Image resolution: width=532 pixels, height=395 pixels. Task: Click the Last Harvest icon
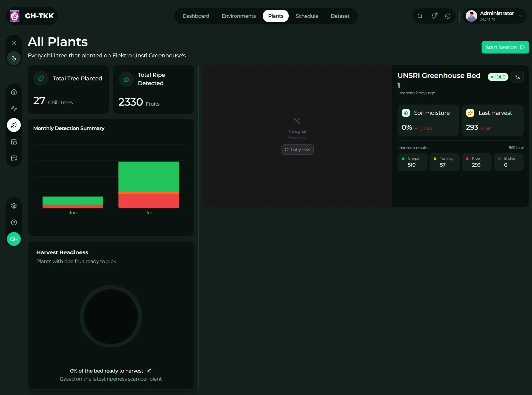(x=470, y=113)
